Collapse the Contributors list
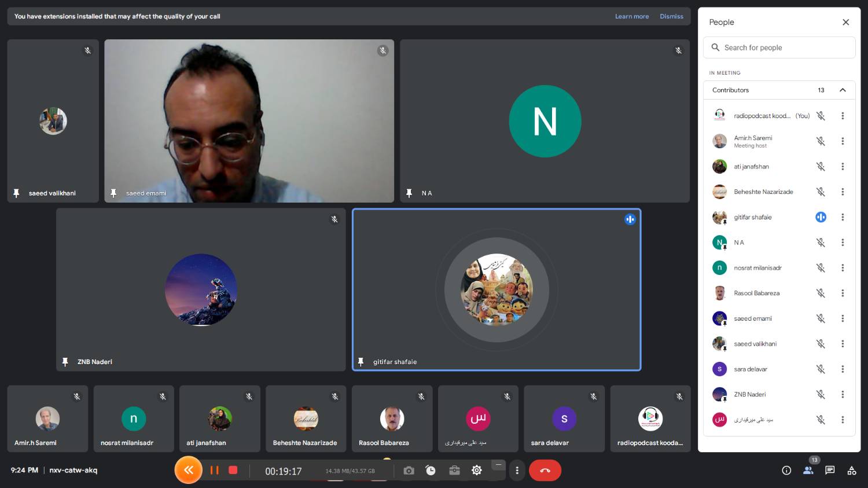The height and width of the screenshot is (488, 868). (843, 90)
